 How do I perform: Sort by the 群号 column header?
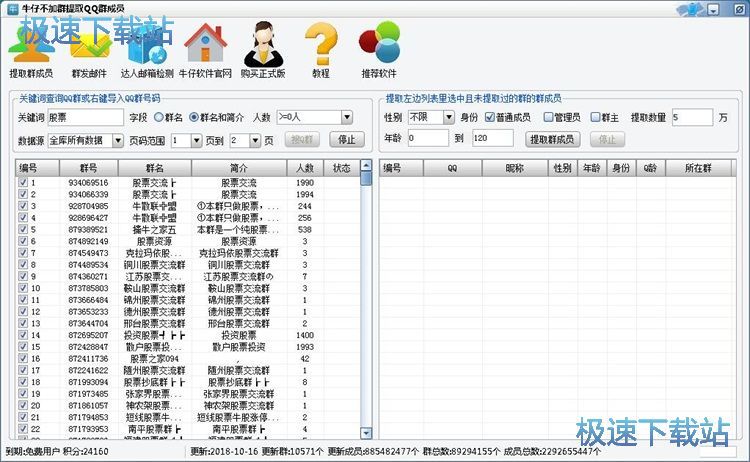[88, 168]
